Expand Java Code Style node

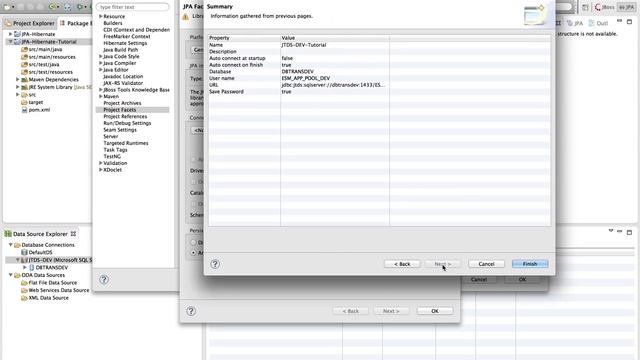coord(100,56)
